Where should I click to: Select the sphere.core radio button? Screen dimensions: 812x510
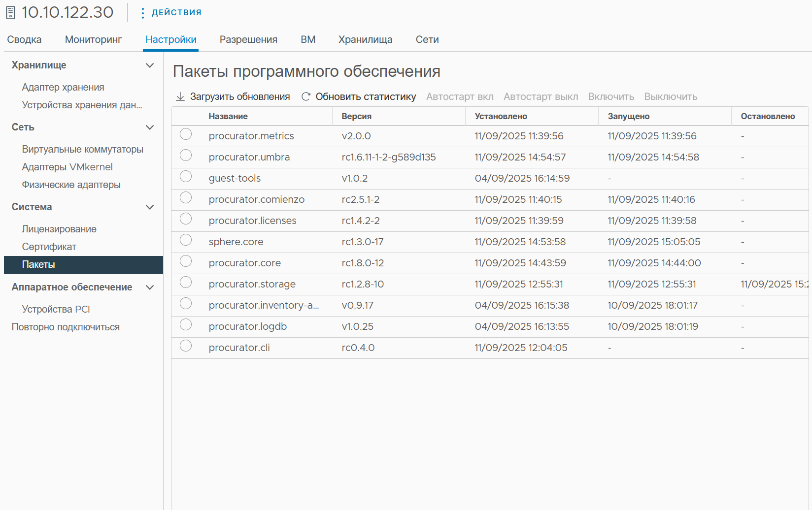[186, 240]
